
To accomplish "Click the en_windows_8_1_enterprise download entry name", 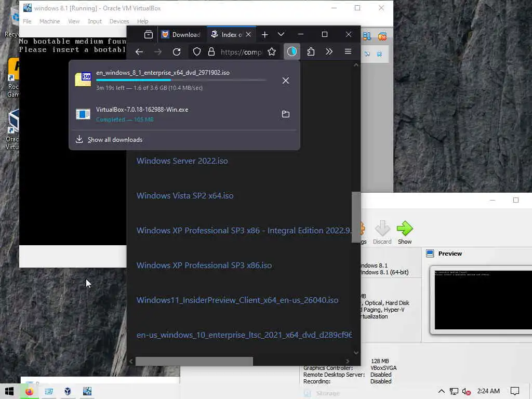I will tap(163, 73).
